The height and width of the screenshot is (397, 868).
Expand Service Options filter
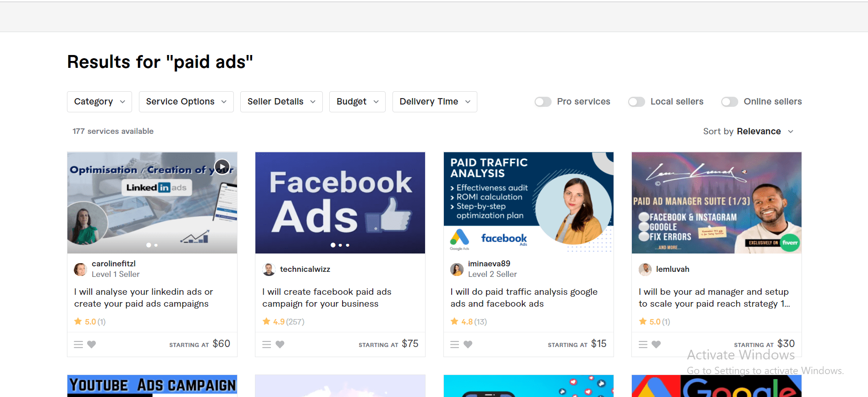pyautogui.click(x=186, y=102)
